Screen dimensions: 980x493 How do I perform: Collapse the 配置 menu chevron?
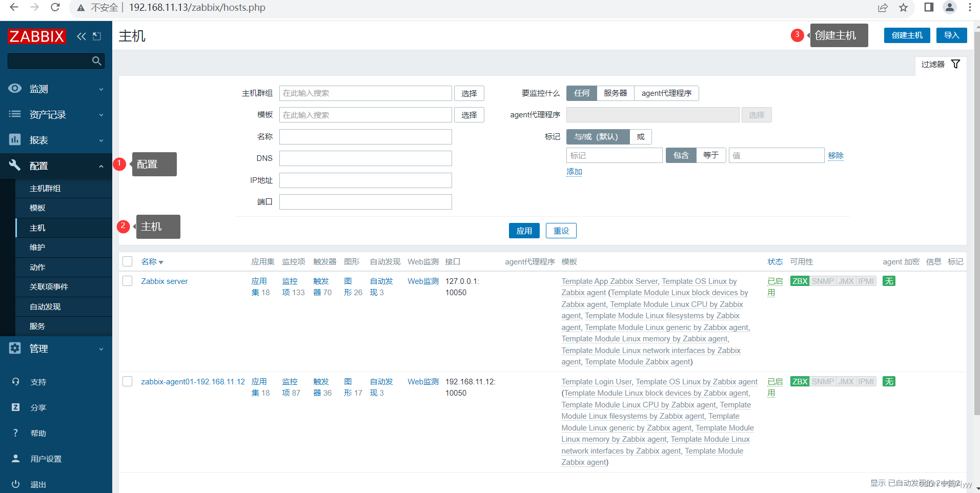[x=101, y=166]
